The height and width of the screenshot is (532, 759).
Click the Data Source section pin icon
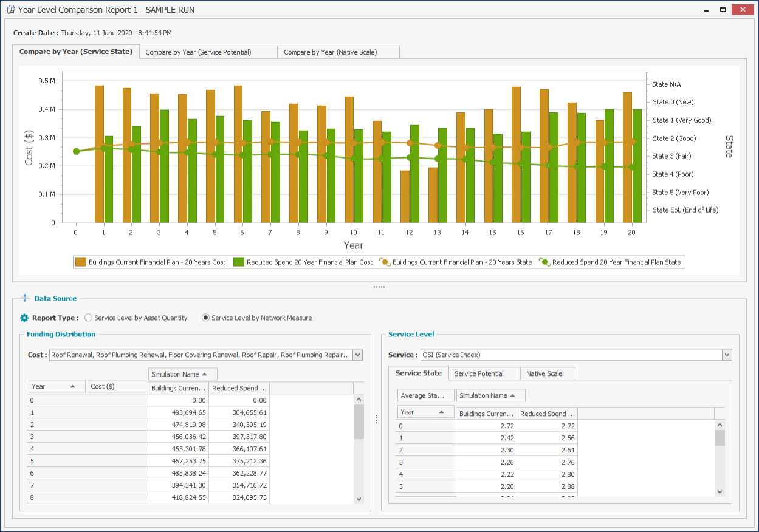coord(25,298)
